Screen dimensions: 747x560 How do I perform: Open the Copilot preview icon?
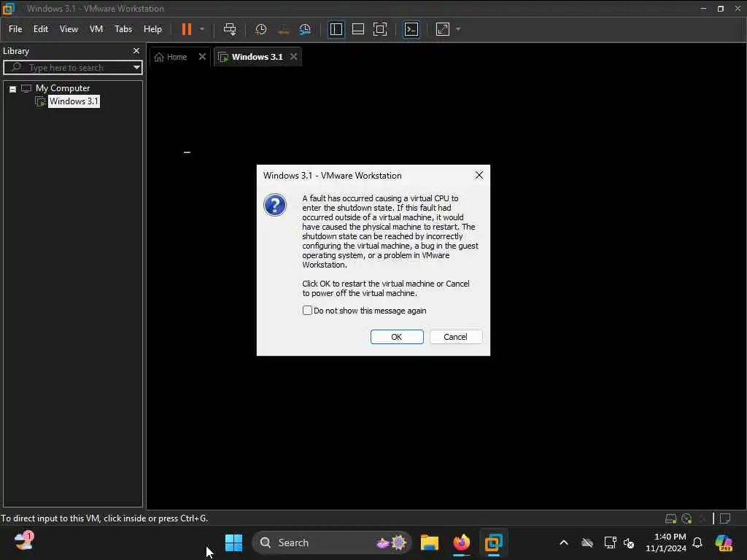[723, 542]
